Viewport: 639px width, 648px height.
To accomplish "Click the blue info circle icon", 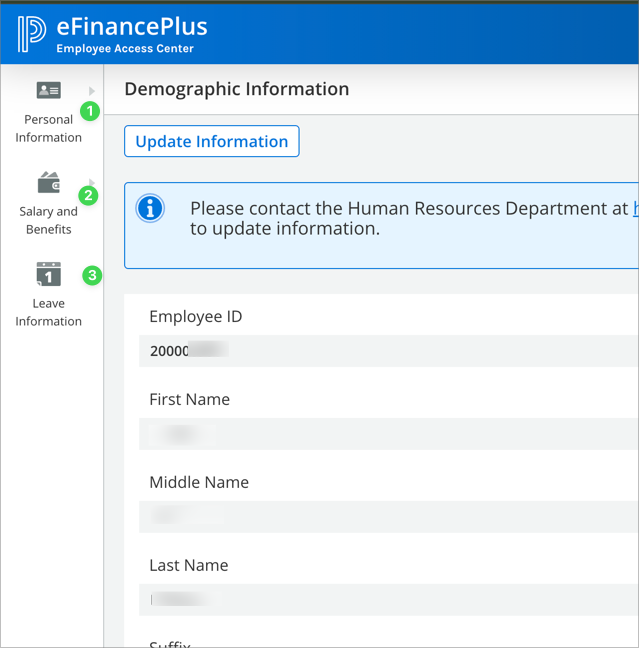I will (150, 208).
